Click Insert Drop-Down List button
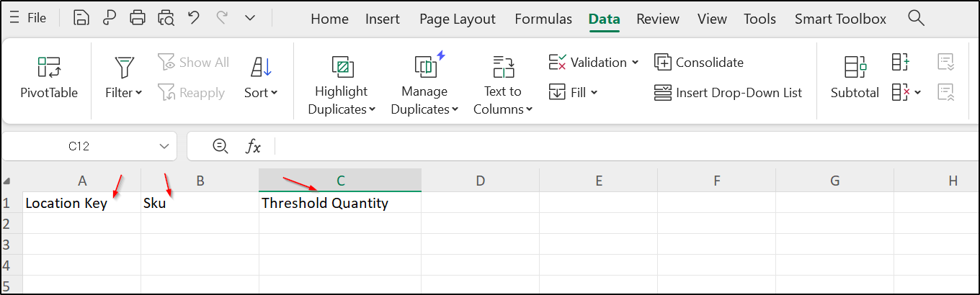980x295 pixels. point(729,93)
